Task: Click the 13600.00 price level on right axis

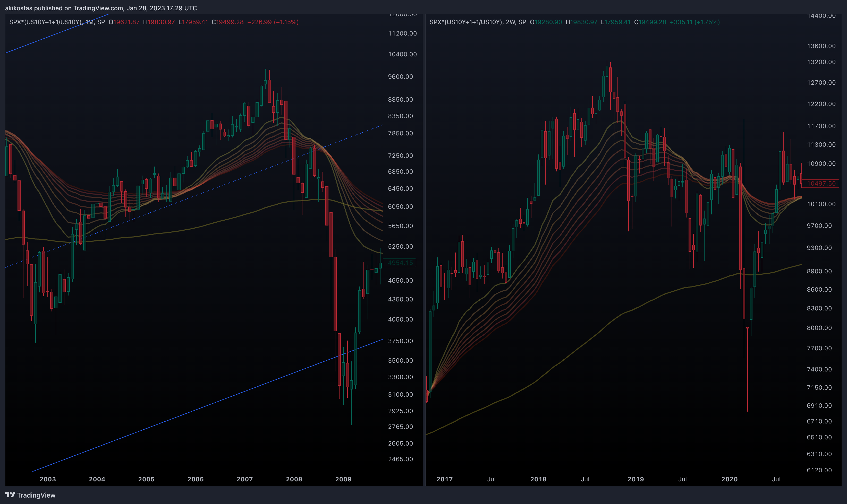Action: click(821, 46)
